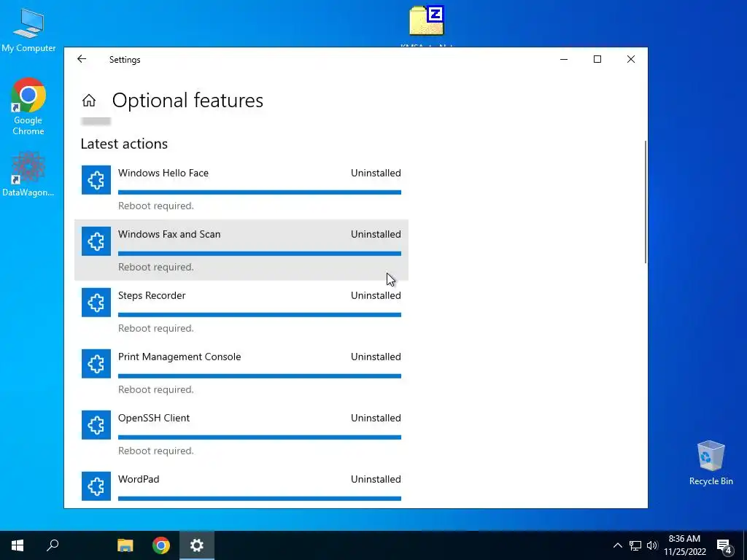Show hidden system tray icons
747x560 pixels.
617,545
